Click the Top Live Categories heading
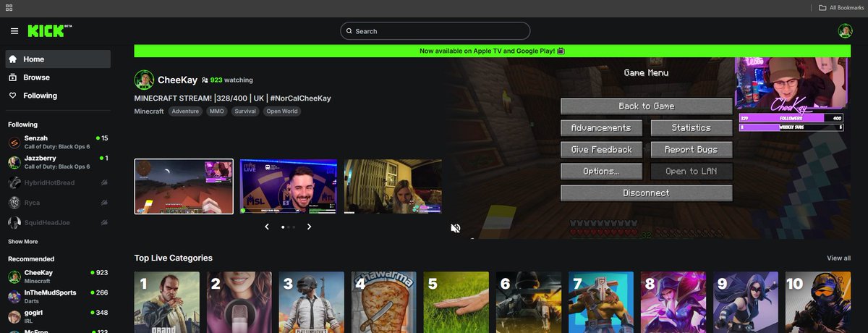Viewport: 868px width, 333px height. (174, 258)
